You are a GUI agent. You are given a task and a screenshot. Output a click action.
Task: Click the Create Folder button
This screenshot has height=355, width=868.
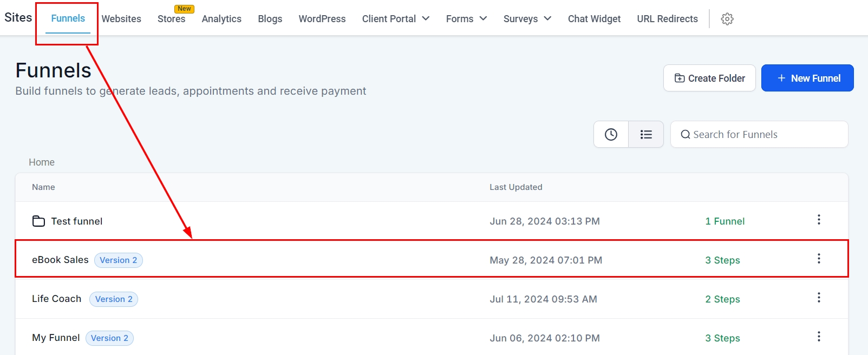click(x=709, y=78)
